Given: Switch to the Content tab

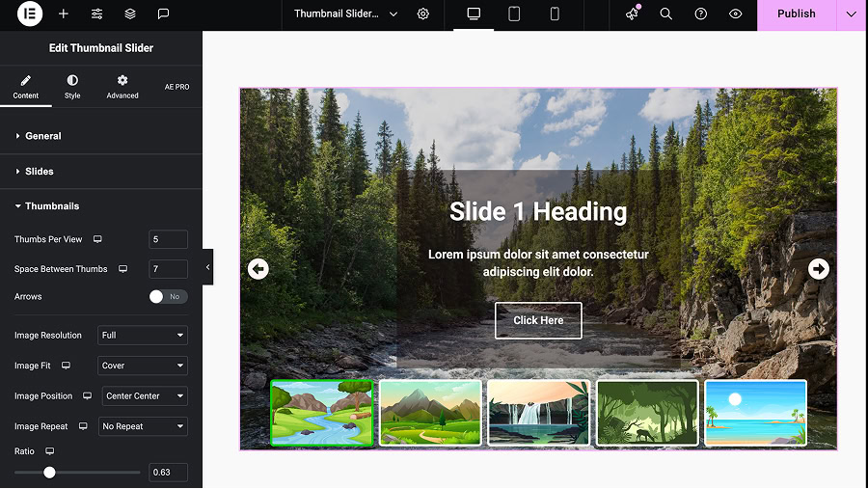Looking at the screenshot, I should point(26,88).
